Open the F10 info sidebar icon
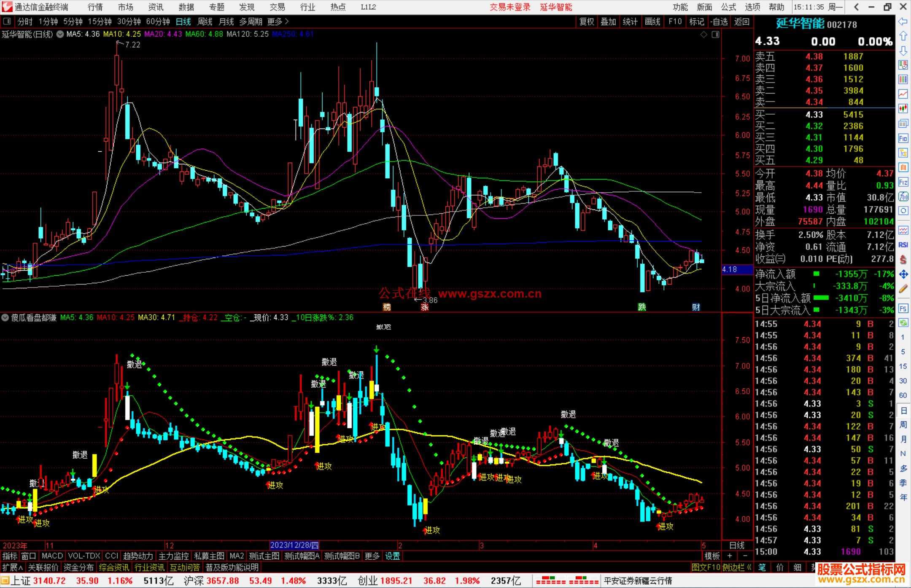The width and height of the screenshot is (911, 588). pyautogui.click(x=903, y=139)
